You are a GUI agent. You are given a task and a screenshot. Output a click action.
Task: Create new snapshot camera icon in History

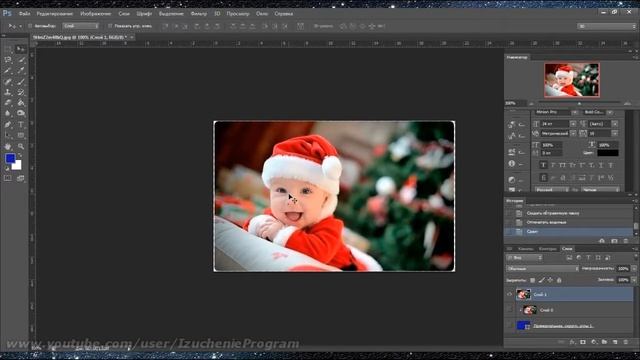[x=614, y=241]
